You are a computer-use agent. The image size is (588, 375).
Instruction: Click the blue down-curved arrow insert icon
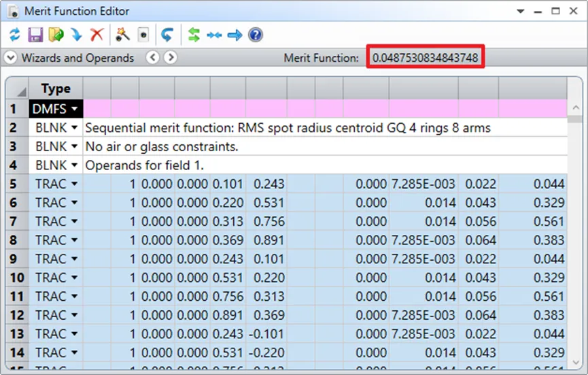(76, 35)
